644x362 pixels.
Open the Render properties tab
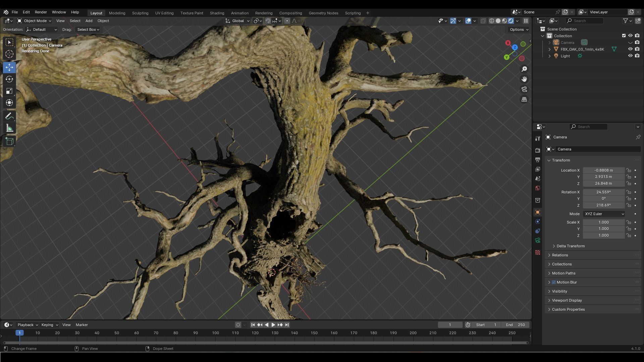click(538, 150)
